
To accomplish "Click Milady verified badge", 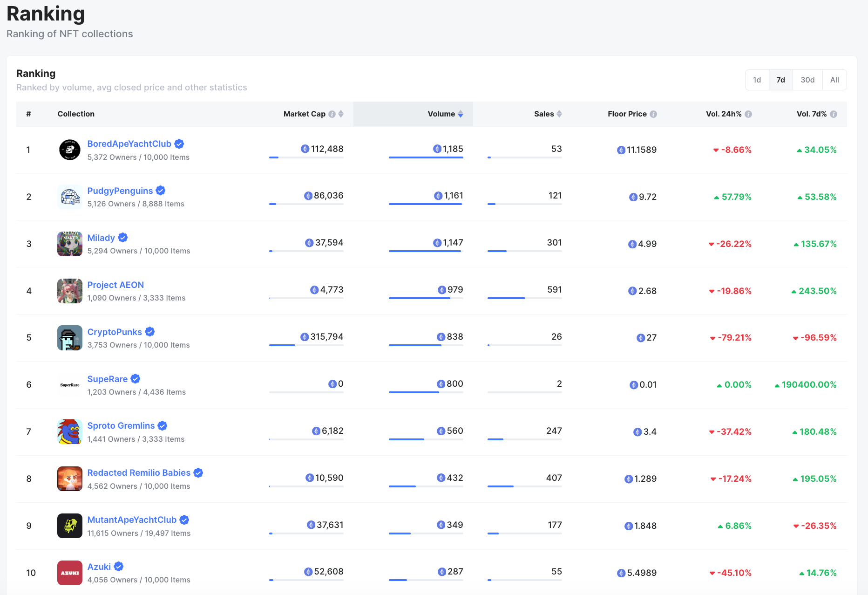I will pyautogui.click(x=123, y=238).
